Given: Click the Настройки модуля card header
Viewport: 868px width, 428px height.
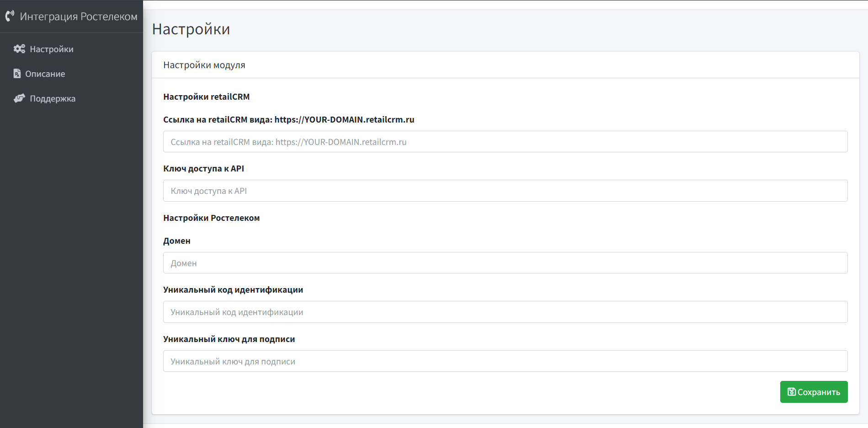Looking at the screenshot, I should (x=204, y=65).
